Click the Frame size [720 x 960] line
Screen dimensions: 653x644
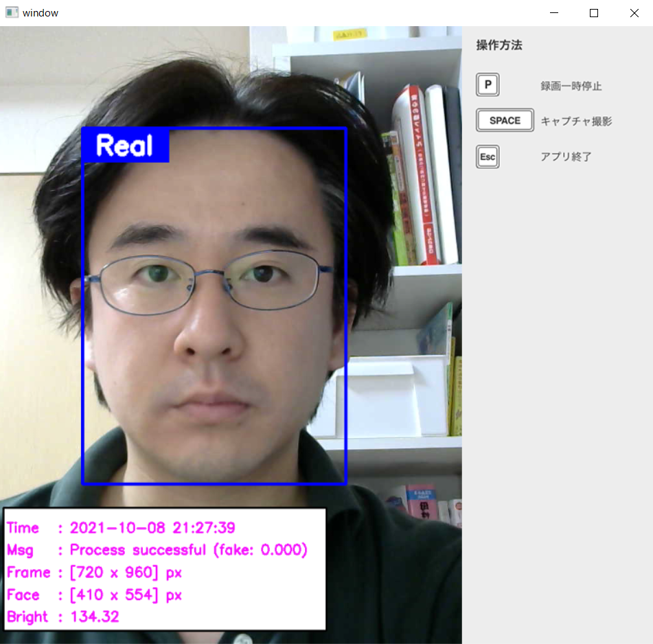tap(94, 573)
